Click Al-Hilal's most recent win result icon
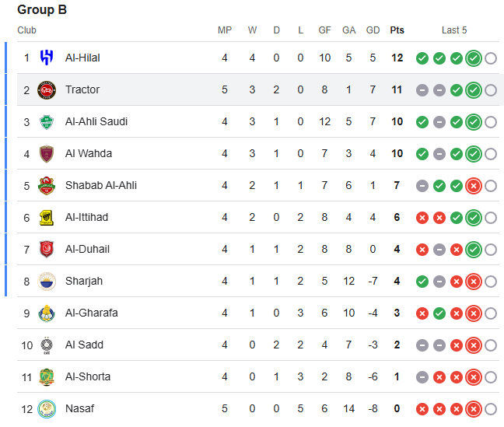 (x=474, y=58)
